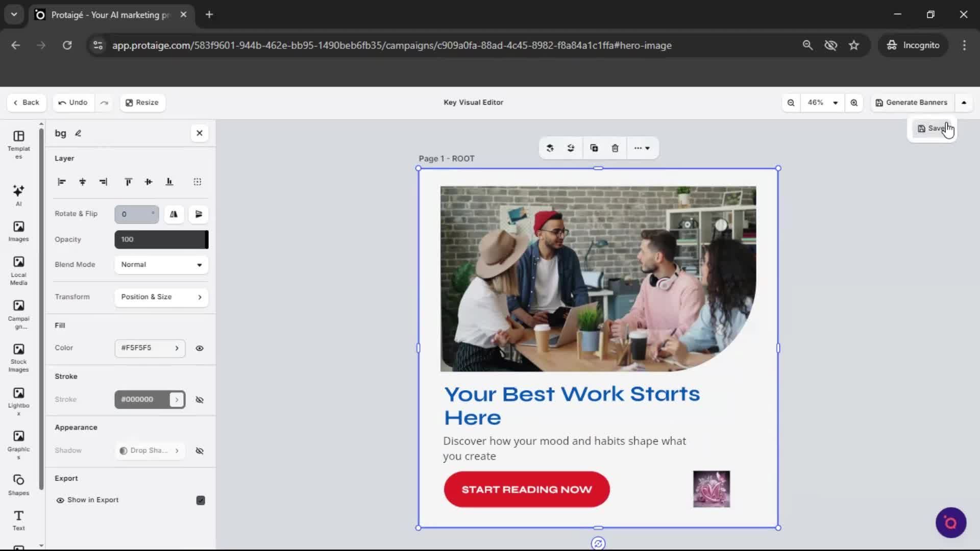Duplicate the selected layer
Screen dimensions: 980x551
click(x=594, y=148)
